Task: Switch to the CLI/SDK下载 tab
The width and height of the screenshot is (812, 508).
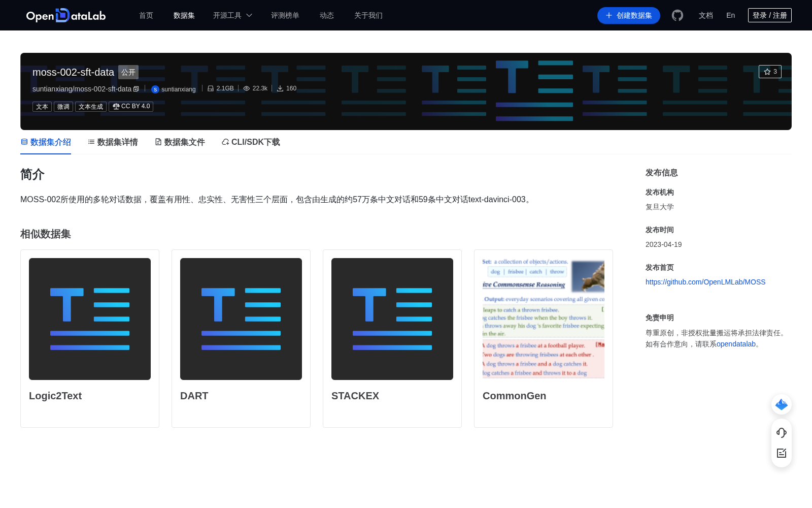Action: [251, 142]
